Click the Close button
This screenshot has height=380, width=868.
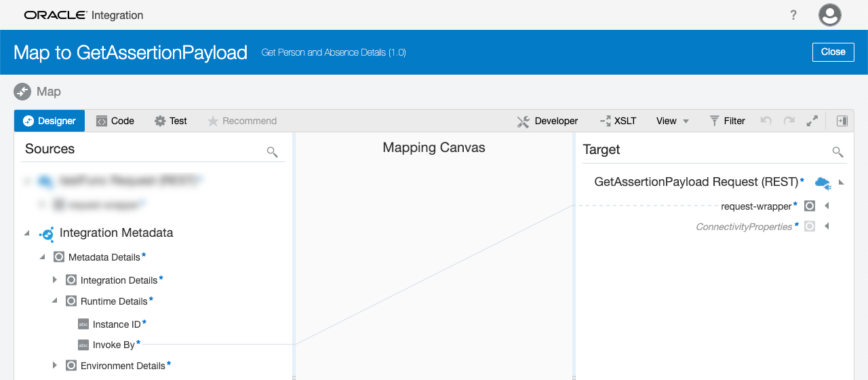click(833, 52)
